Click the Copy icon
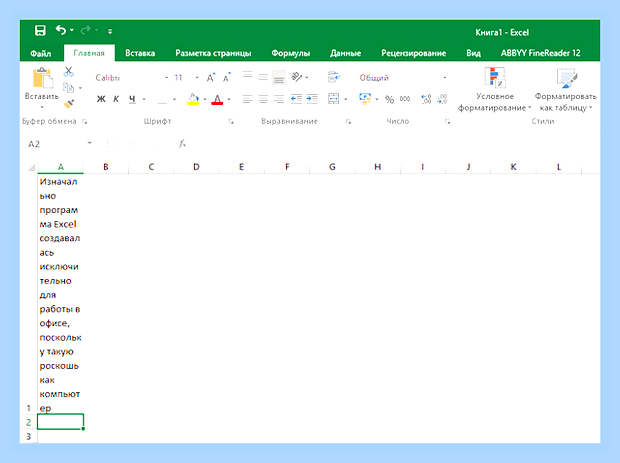The image size is (620, 463). click(x=68, y=87)
